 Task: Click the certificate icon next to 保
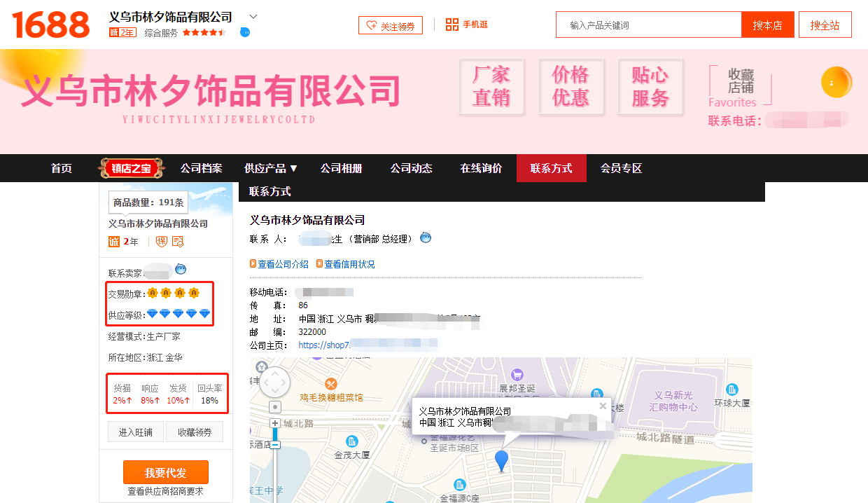[178, 242]
